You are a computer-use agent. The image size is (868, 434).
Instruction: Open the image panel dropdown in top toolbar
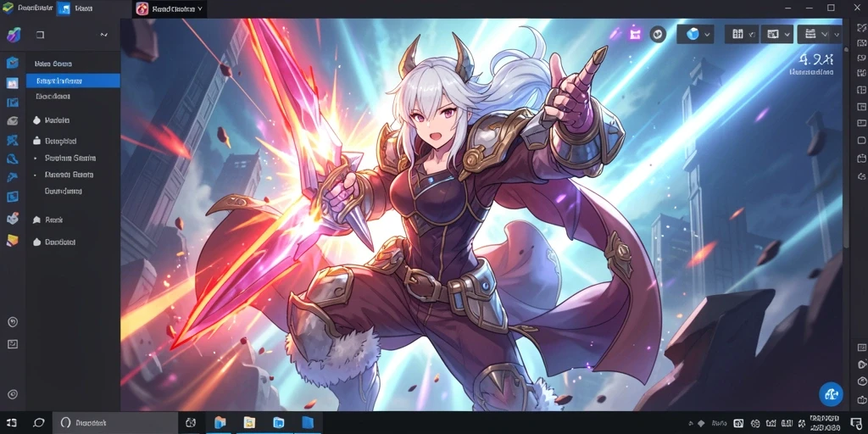[778, 34]
